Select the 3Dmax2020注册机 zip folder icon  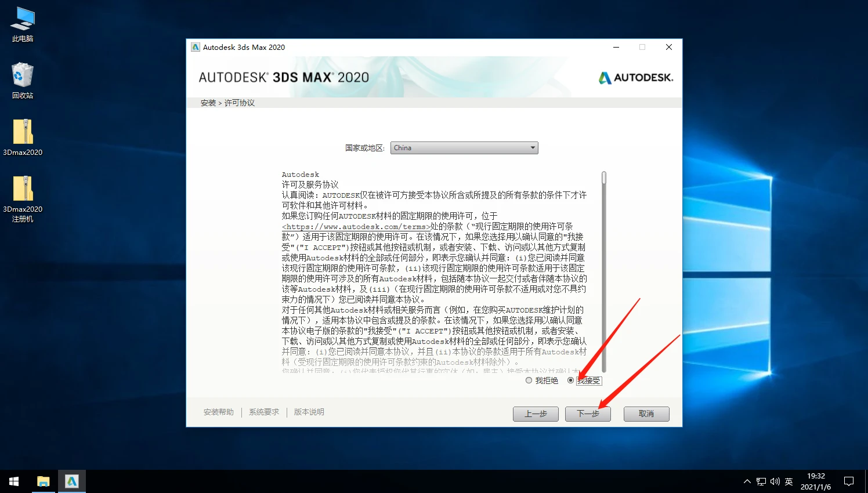tap(23, 199)
